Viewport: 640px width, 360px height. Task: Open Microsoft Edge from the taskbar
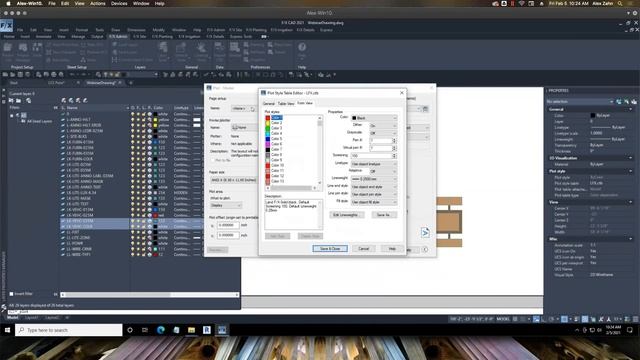pyautogui.click(x=161, y=330)
